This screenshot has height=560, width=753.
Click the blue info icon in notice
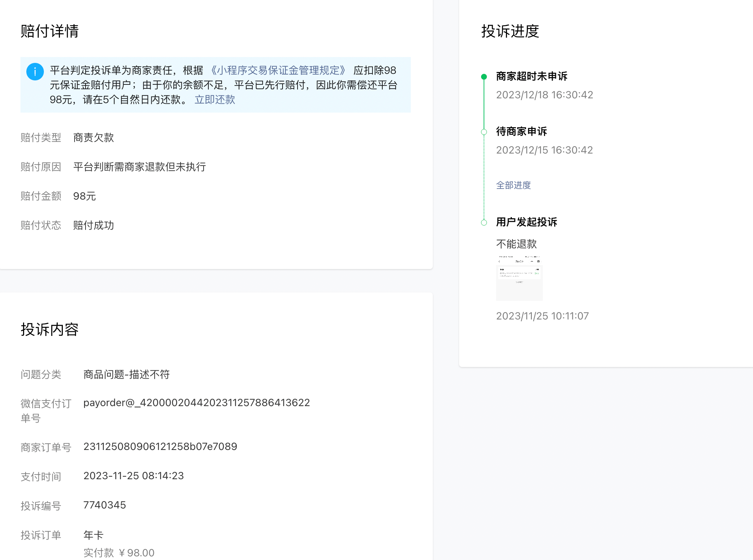point(35,72)
